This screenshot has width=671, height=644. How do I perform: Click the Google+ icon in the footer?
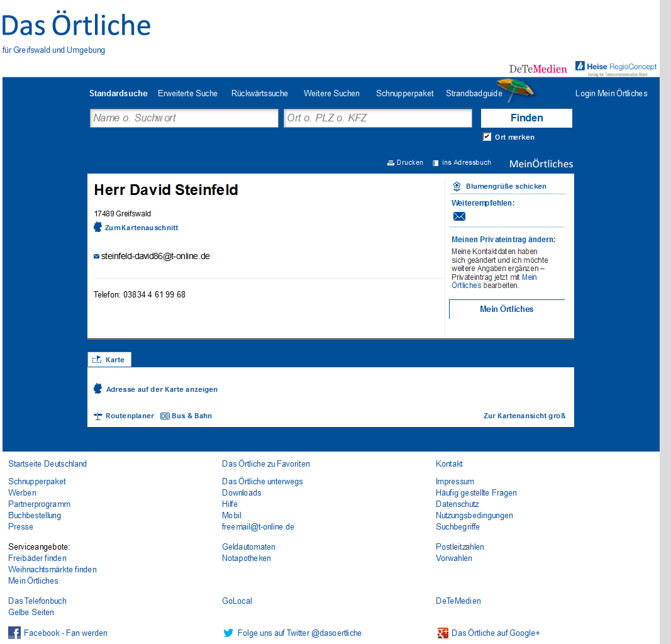[x=443, y=633]
